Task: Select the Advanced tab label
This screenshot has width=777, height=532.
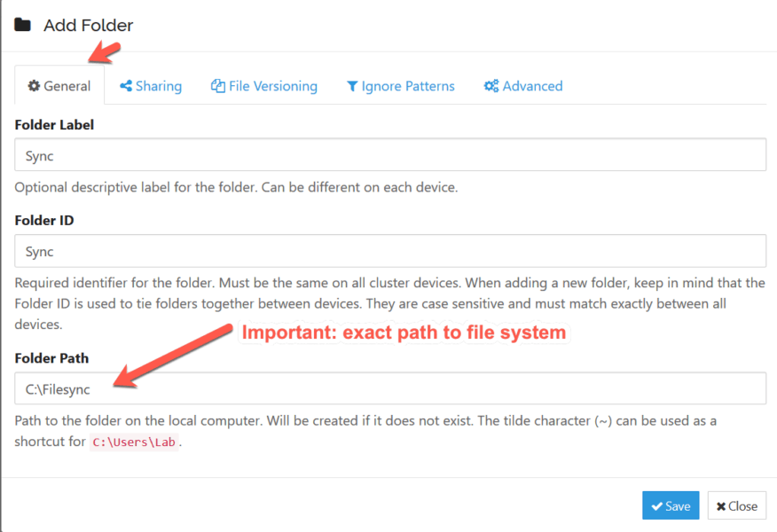Action: pyautogui.click(x=532, y=86)
